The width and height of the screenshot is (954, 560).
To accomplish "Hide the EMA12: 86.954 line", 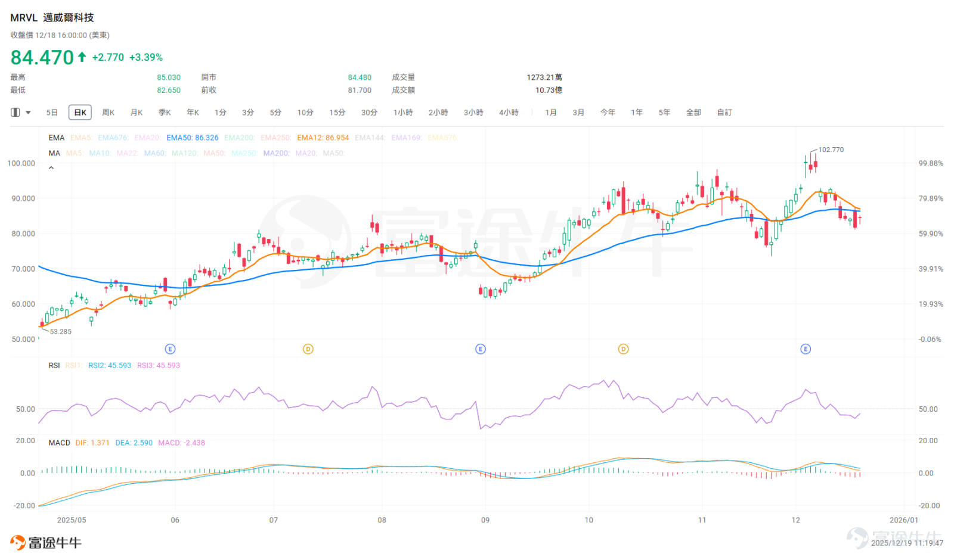I will pos(323,138).
